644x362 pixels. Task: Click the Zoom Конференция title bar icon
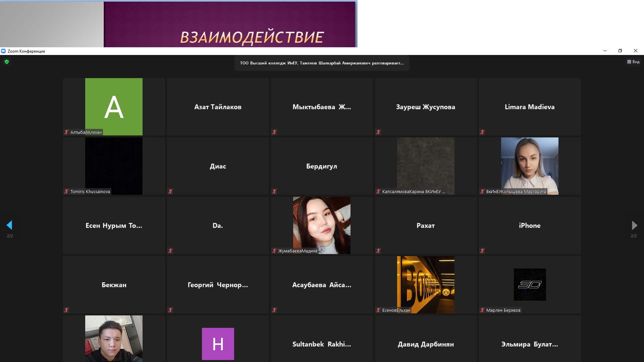[3, 51]
